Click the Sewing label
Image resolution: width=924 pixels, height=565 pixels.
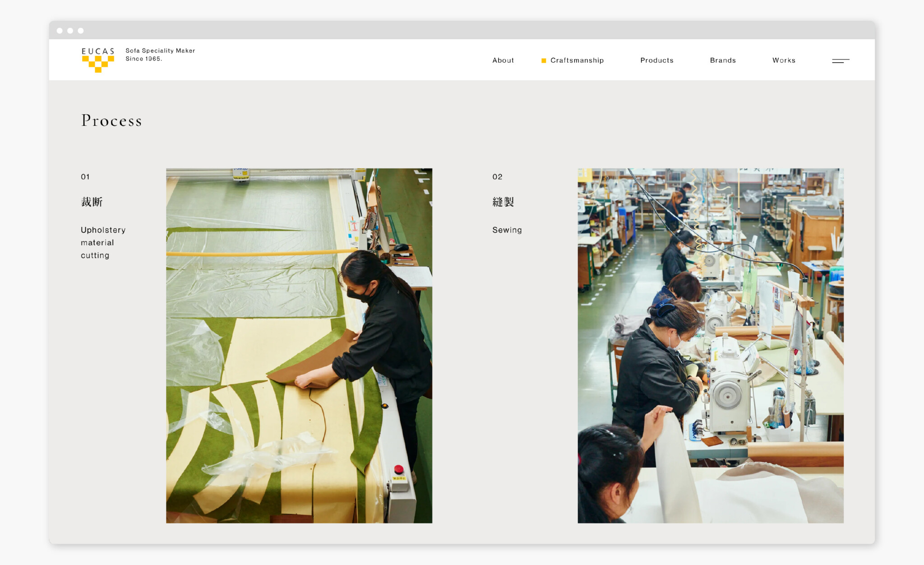tap(507, 230)
